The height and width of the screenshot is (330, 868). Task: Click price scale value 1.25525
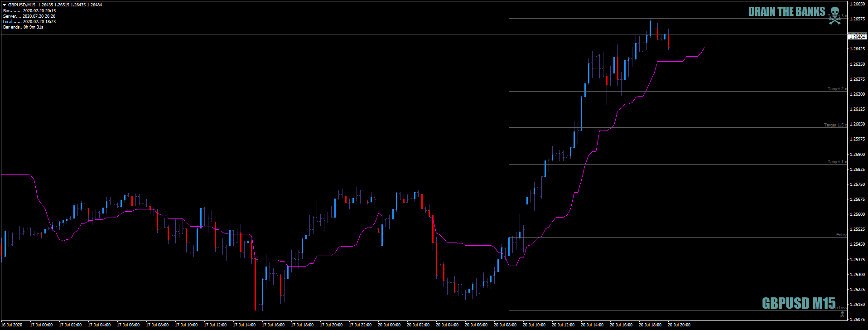pos(858,229)
